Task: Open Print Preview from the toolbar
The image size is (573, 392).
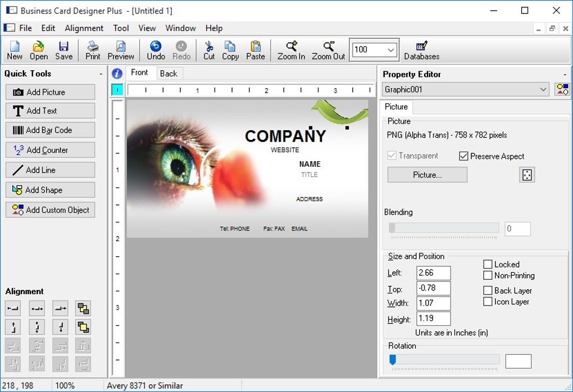Action: pyautogui.click(x=121, y=51)
